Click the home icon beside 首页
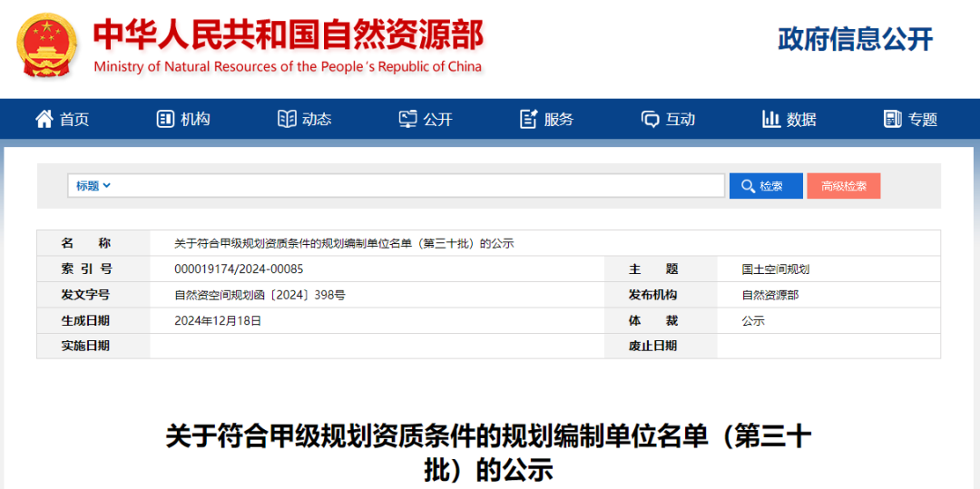 pyautogui.click(x=44, y=119)
